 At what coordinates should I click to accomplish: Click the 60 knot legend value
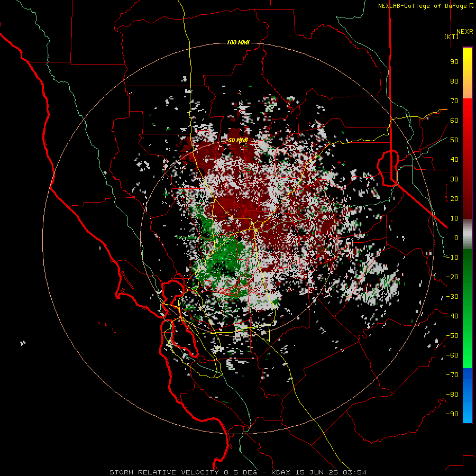(x=454, y=121)
